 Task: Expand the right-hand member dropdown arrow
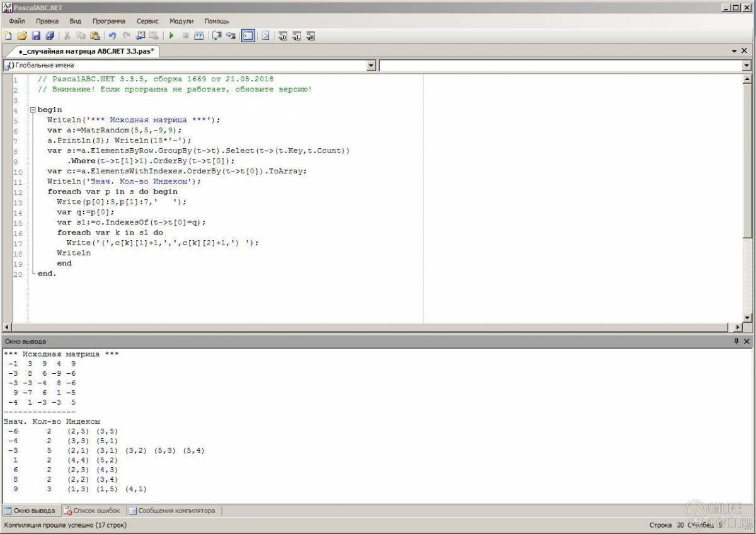click(747, 66)
